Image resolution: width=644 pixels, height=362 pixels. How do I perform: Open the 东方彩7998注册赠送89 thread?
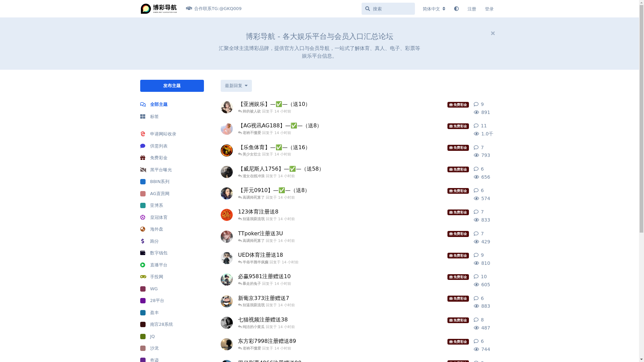[x=267, y=341]
